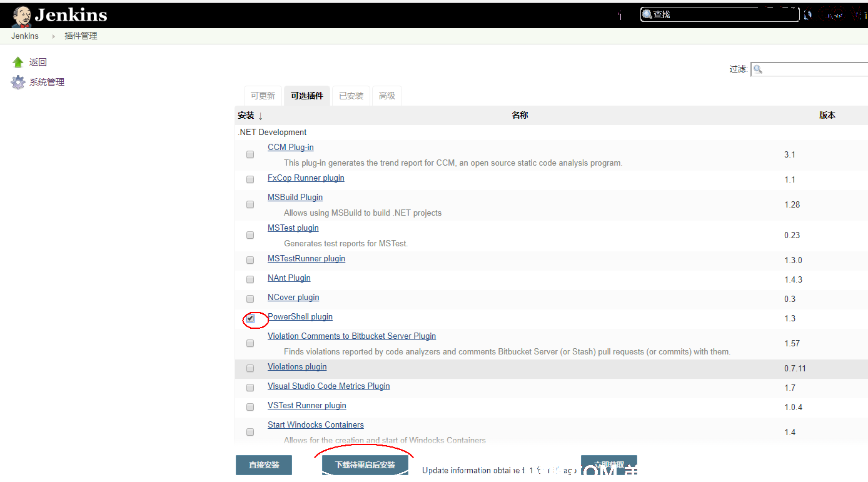
Task: Tick the MSTest plugin checkbox
Action: (x=250, y=235)
